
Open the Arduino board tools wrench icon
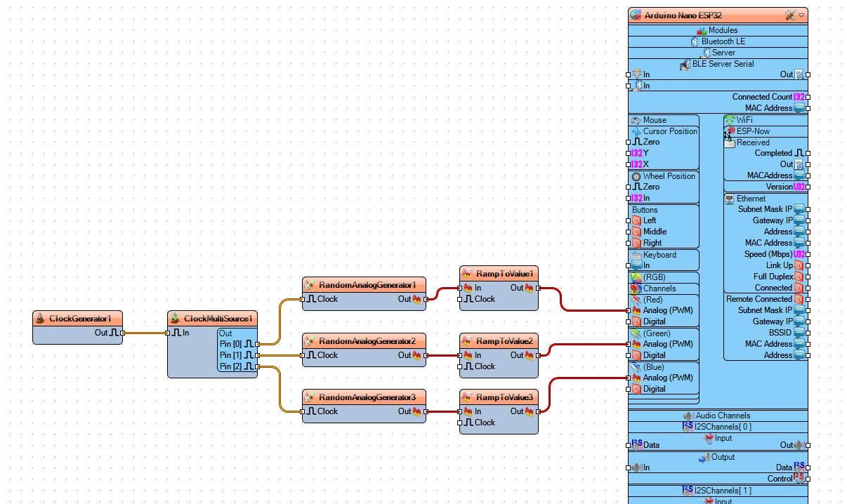791,15
